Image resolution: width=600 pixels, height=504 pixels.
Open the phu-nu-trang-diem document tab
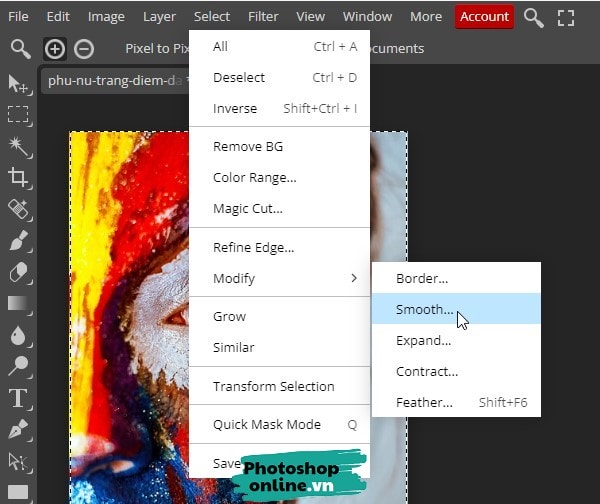pyautogui.click(x=114, y=81)
